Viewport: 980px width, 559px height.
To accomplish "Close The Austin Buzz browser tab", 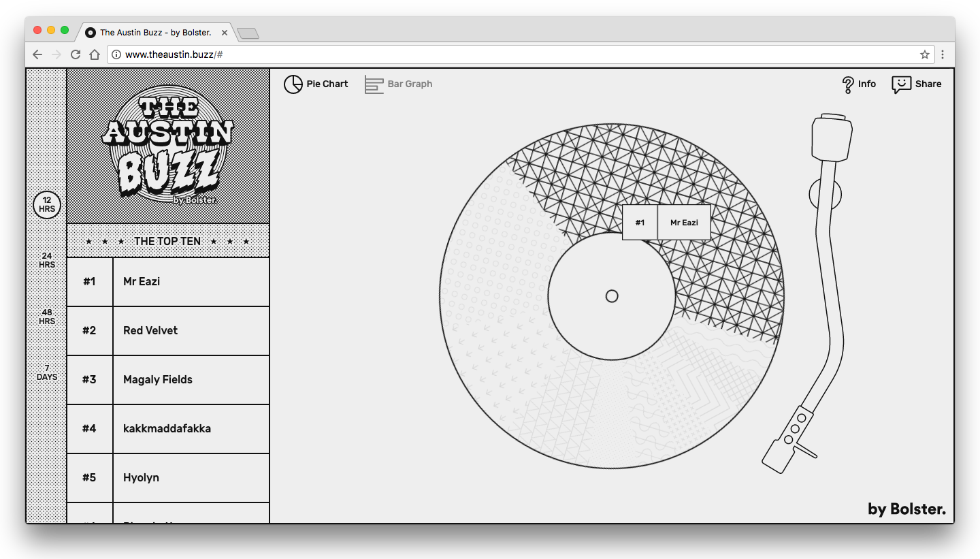I will click(225, 32).
